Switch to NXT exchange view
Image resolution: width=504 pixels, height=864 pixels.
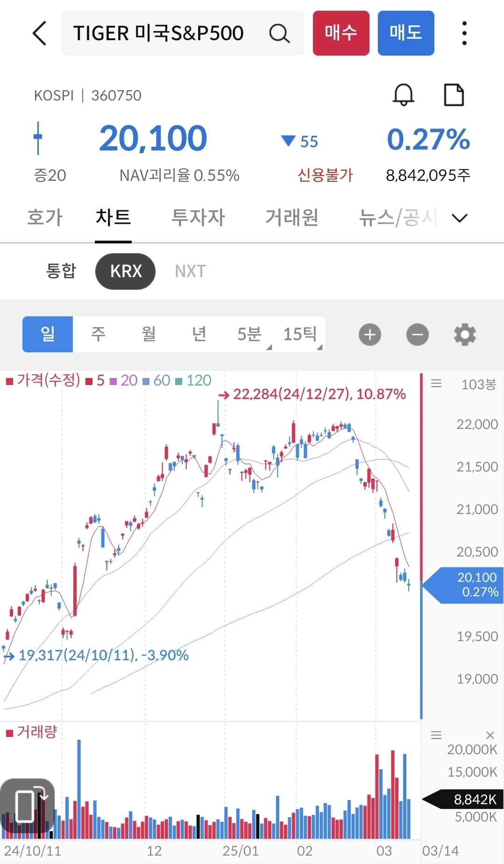click(190, 271)
